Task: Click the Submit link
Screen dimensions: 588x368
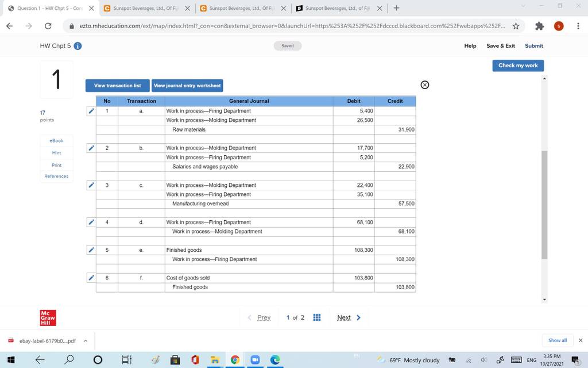Action: click(534, 46)
